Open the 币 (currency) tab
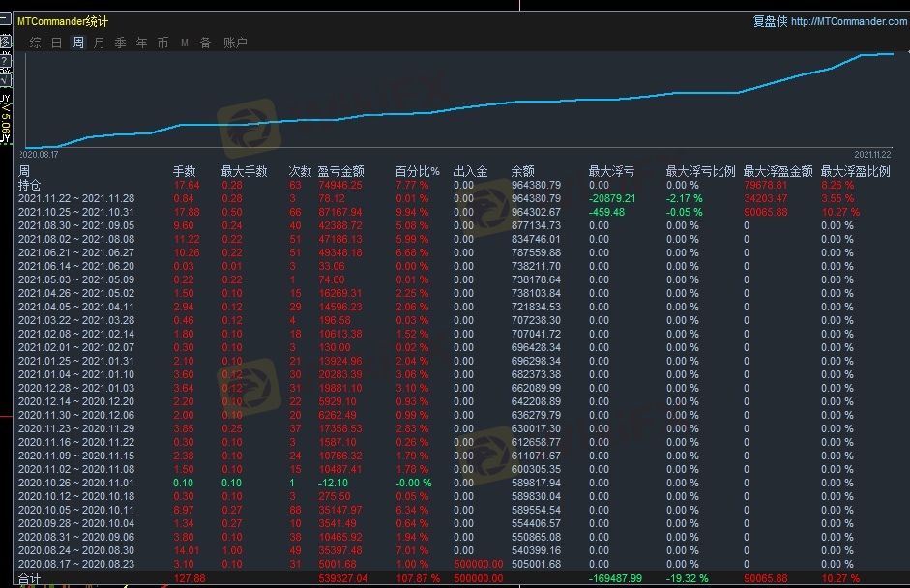This screenshot has height=588, width=910. [x=162, y=43]
